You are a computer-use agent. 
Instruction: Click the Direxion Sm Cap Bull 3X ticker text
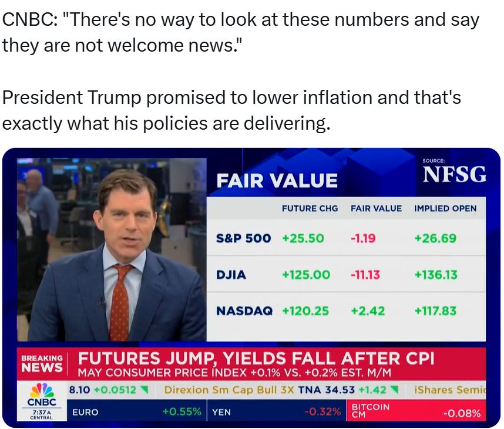point(229,390)
